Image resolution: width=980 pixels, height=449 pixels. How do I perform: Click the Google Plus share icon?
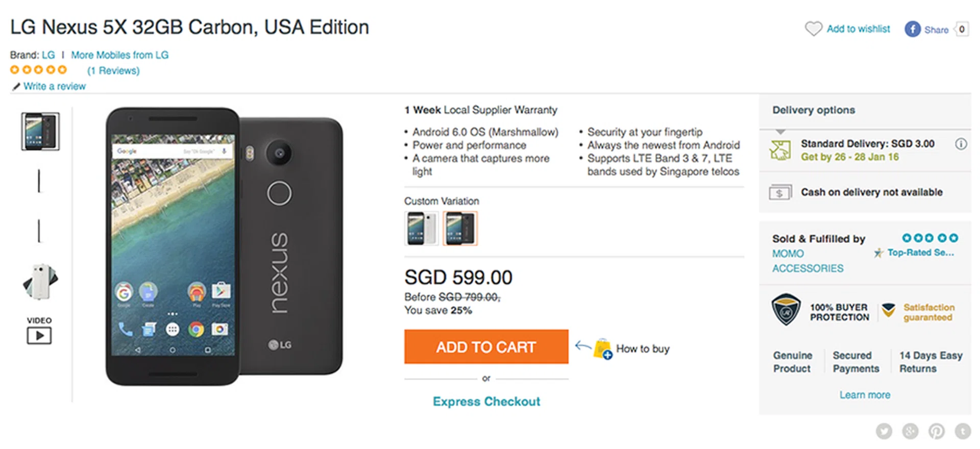910,431
